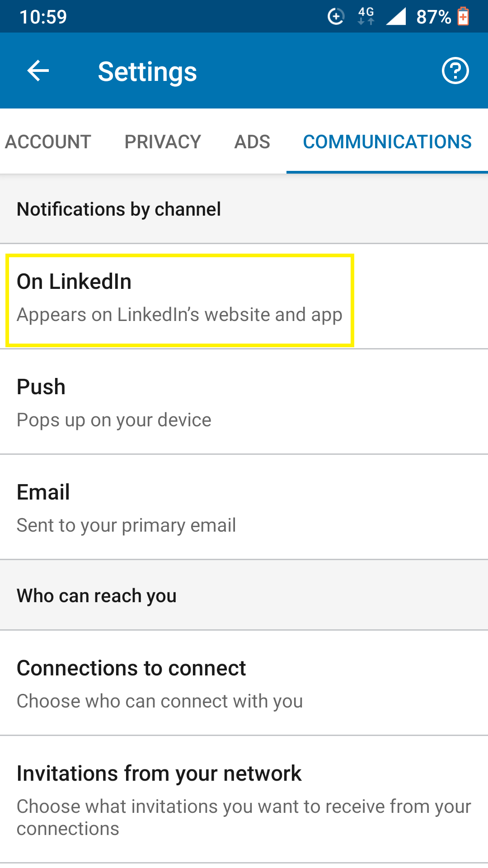Select the Communications tab

pyautogui.click(x=387, y=142)
